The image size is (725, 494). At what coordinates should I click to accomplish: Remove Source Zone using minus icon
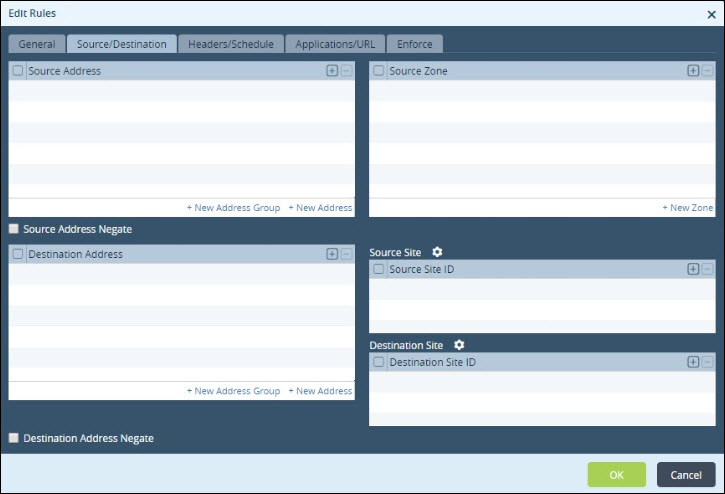click(x=707, y=71)
